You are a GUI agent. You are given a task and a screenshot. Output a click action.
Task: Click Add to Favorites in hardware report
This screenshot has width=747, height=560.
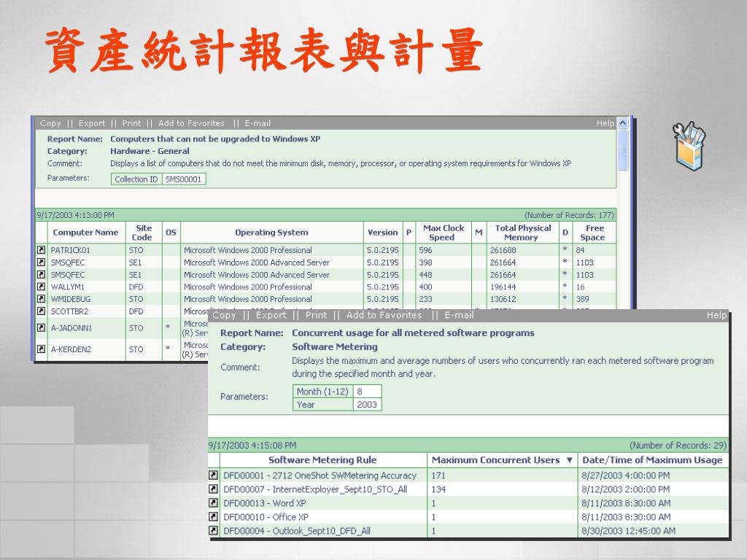pos(192,123)
